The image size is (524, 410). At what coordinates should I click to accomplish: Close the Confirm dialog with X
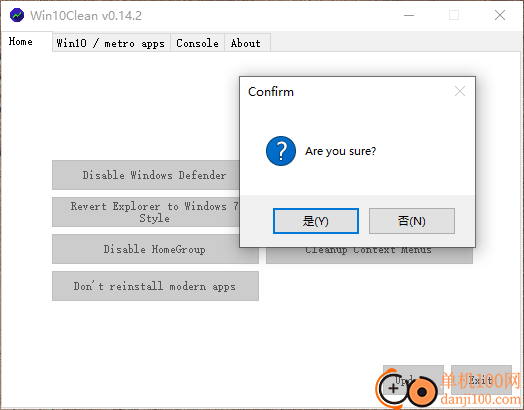[x=460, y=91]
